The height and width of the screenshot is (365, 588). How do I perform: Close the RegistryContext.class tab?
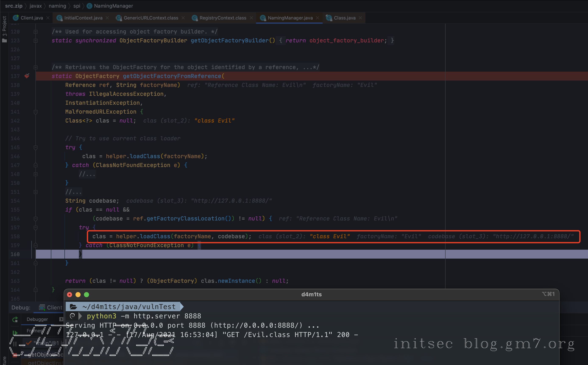251,18
